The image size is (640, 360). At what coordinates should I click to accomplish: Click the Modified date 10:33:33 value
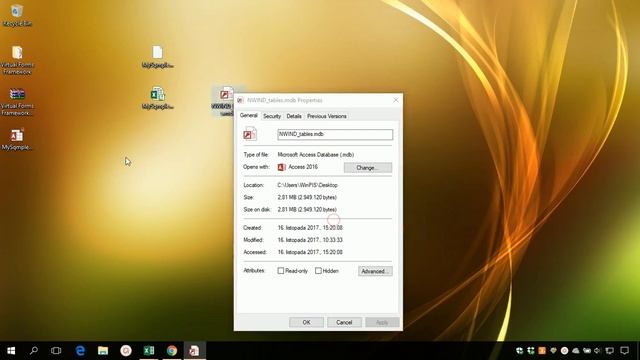310,240
